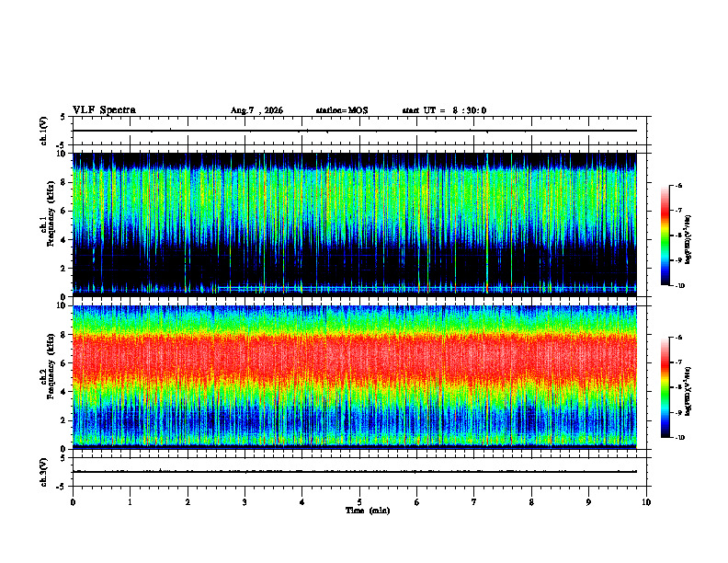Screen dimensions: 728x563
Task: Click the "8" frequency tick of ch.2 panel
Action: point(65,335)
